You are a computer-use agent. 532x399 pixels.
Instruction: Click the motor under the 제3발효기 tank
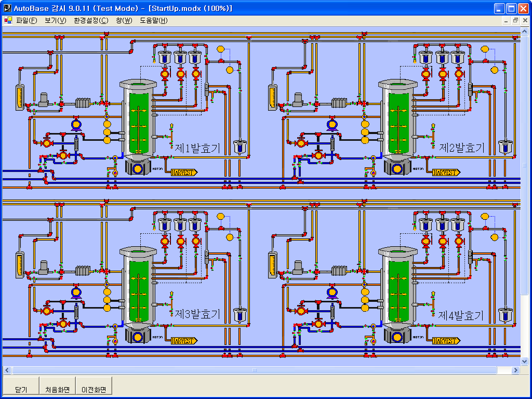click(138, 336)
